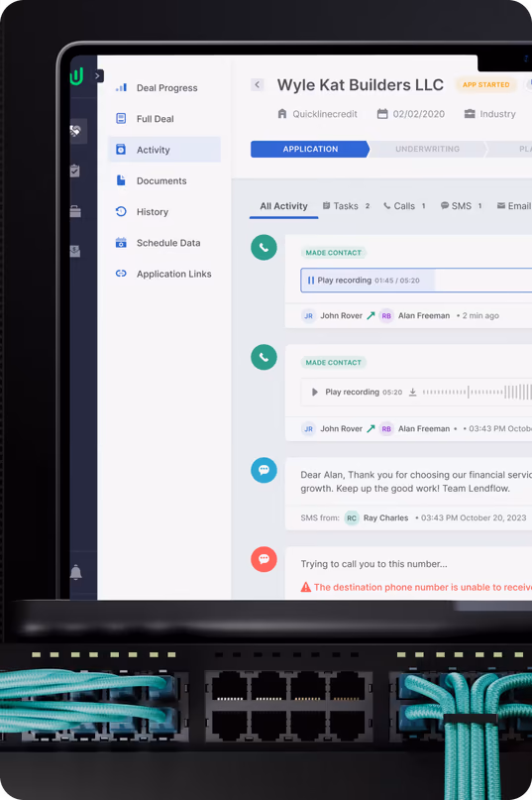532x800 pixels.
Task: Select the SMS activity tab
Action: (461, 206)
